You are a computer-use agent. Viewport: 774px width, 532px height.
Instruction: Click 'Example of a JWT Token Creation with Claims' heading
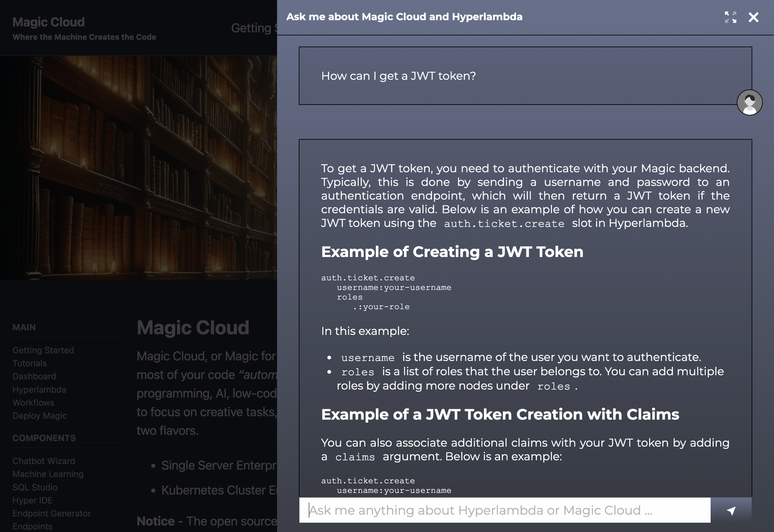point(500,414)
